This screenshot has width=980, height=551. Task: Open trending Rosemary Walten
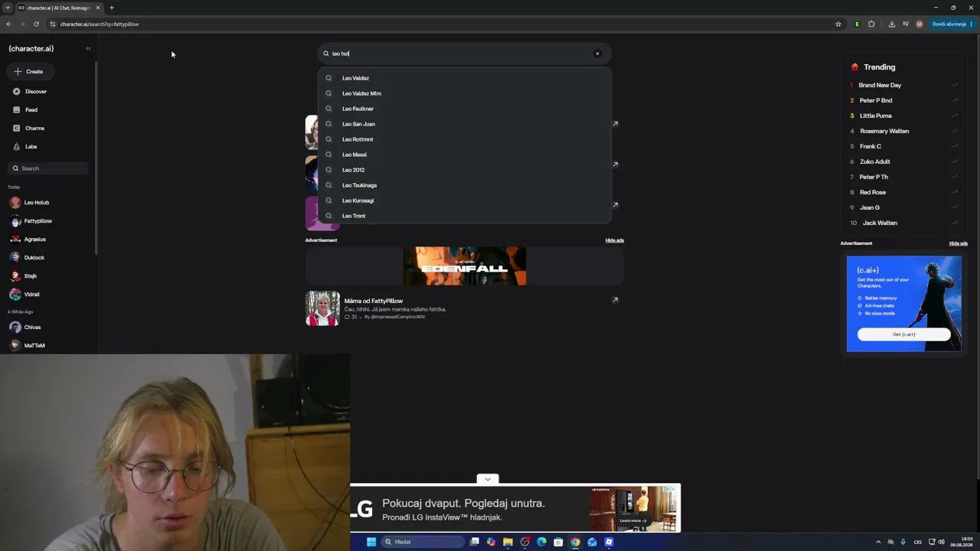pos(884,131)
